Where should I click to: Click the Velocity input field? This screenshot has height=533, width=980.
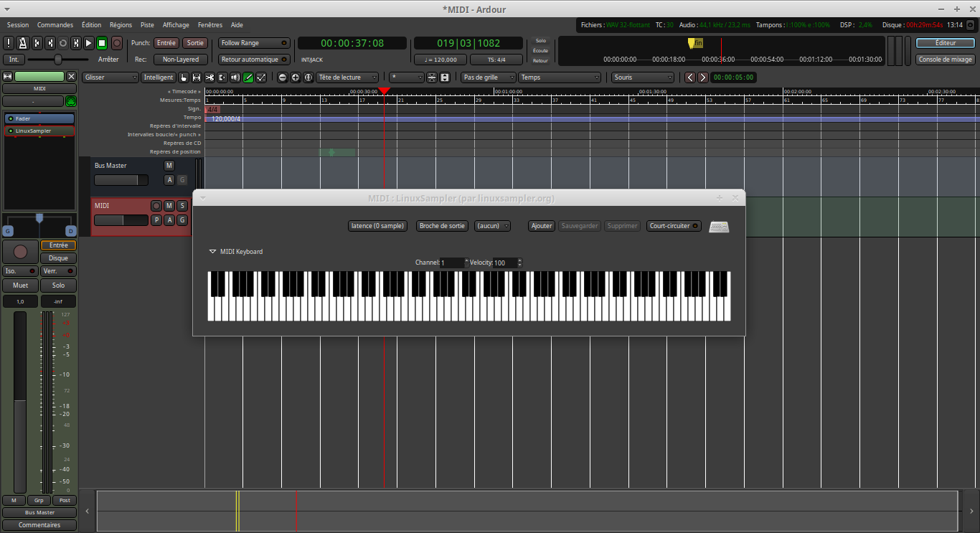pos(504,263)
